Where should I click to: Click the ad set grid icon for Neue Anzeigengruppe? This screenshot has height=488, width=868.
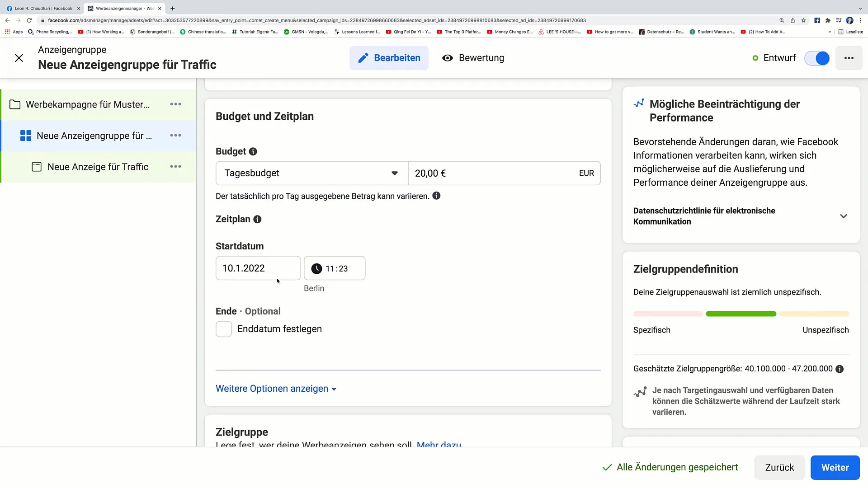(25, 136)
